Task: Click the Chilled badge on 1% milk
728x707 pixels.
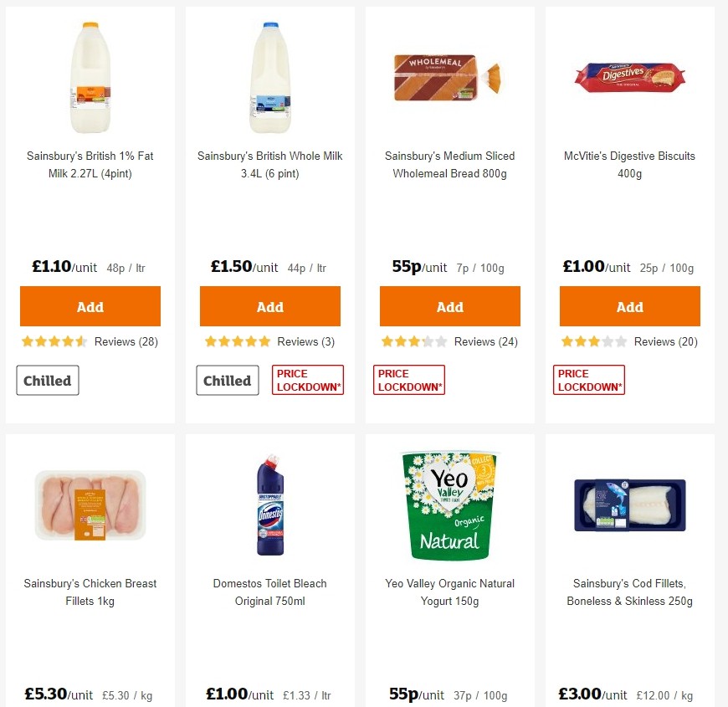Action: coord(47,380)
